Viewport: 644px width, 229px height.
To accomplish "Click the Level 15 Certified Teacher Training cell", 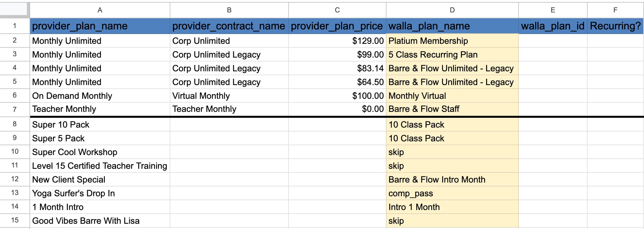I will [100, 166].
